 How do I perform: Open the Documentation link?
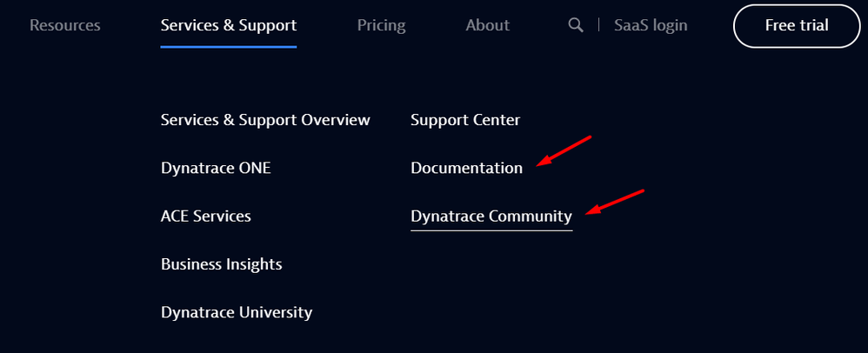click(x=467, y=168)
